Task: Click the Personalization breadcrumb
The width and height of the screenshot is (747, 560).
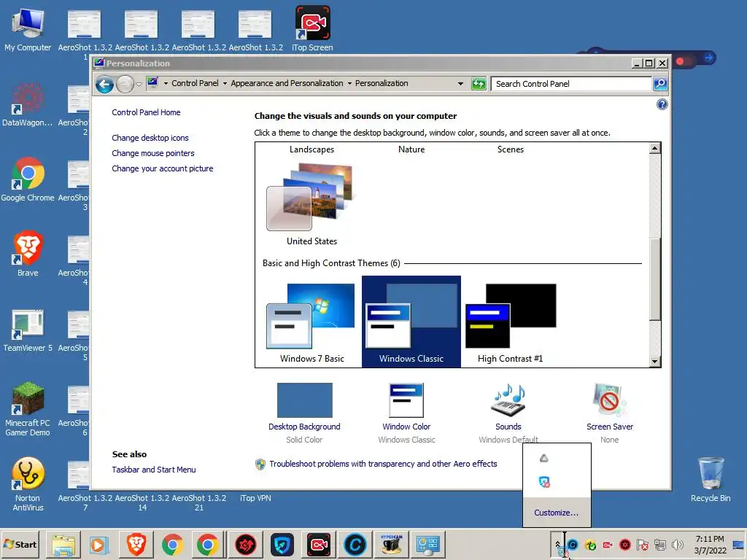Action: point(382,83)
